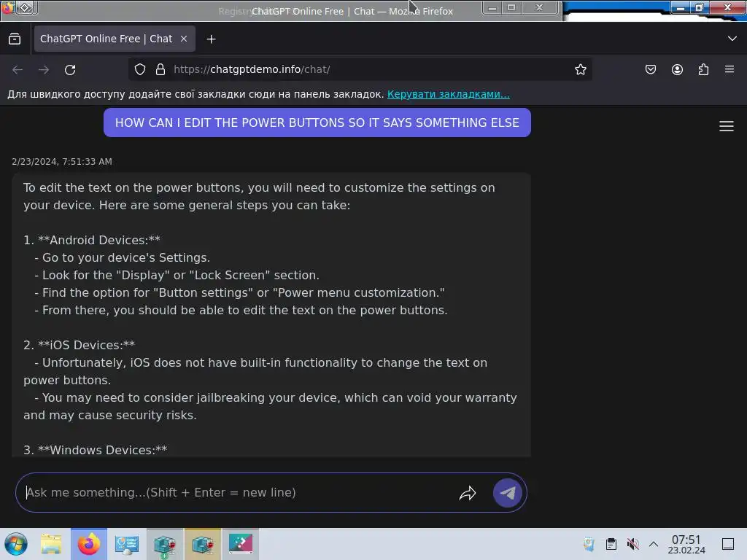The image size is (747, 560).
Task: Focus the Ask me something input
Action: (239, 492)
